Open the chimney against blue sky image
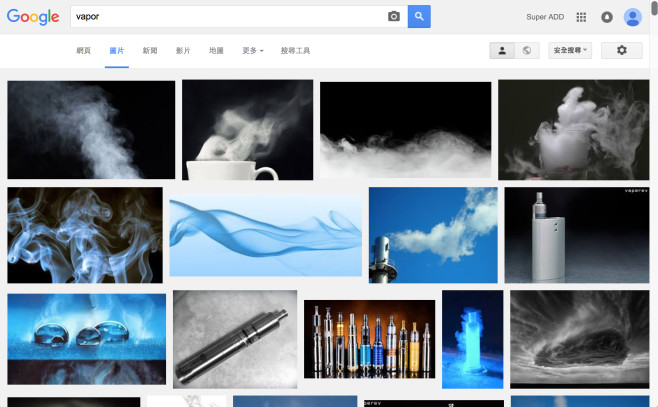 pyautogui.click(x=433, y=235)
